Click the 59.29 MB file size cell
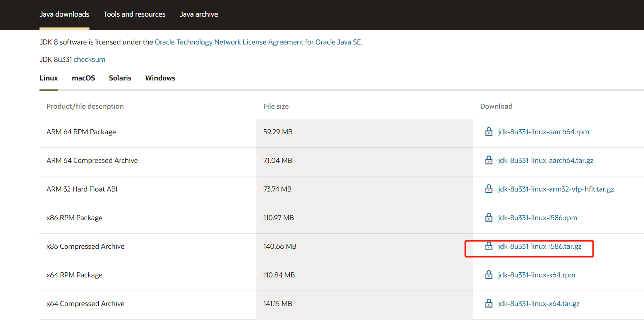This screenshot has height=325, width=644. point(364,133)
